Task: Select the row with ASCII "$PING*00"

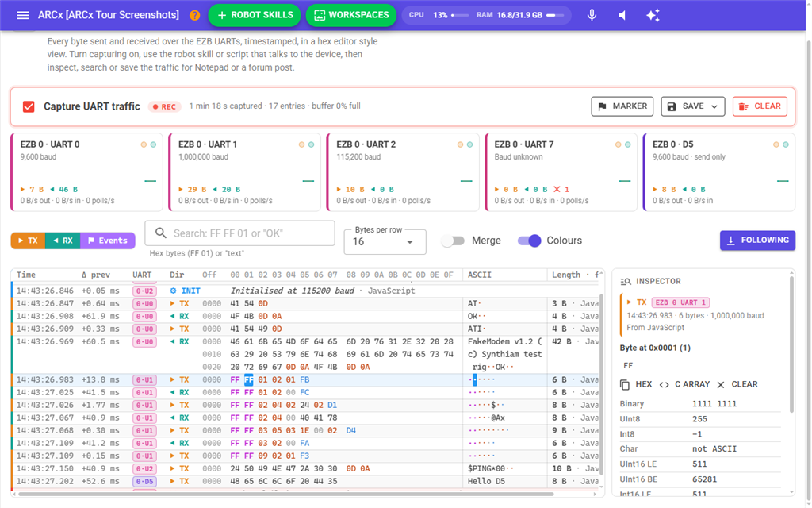Action: point(305,468)
